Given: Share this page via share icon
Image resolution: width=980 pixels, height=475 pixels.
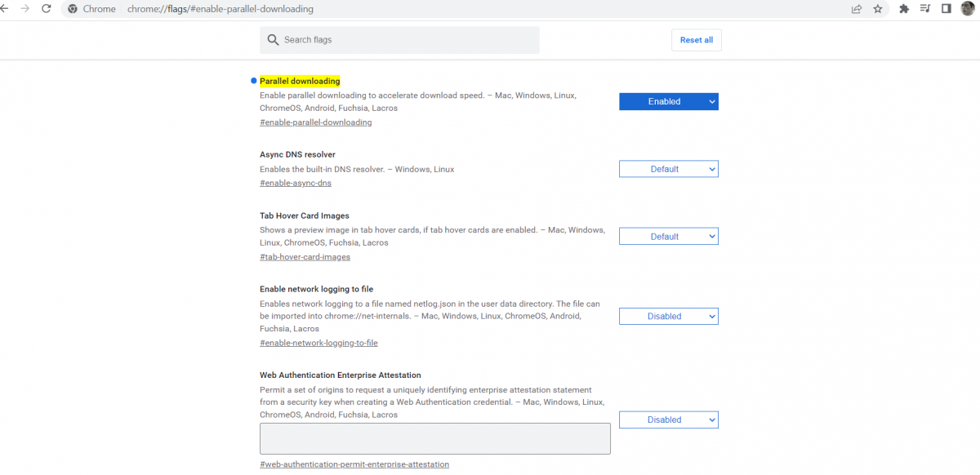Looking at the screenshot, I should point(856,9).
